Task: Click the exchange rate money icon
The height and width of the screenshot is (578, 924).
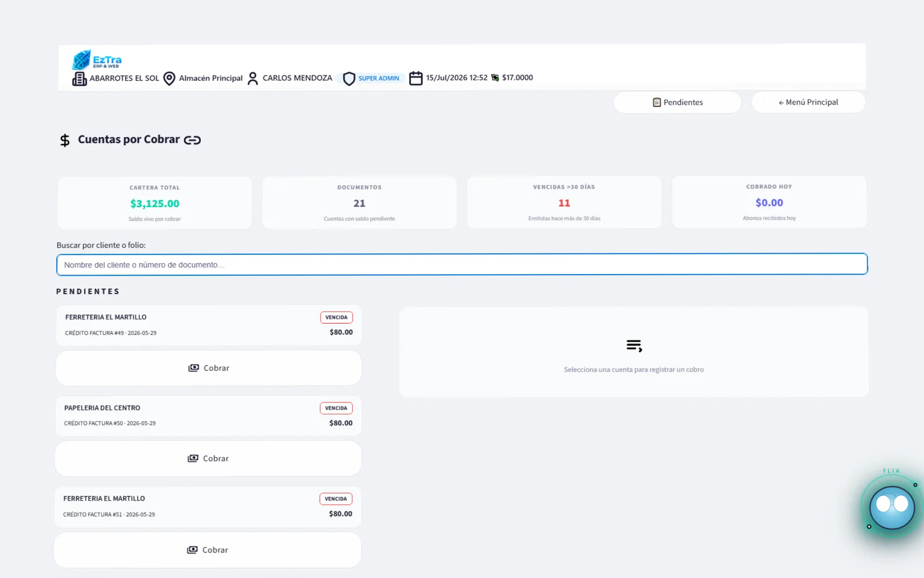Action: [495, 78]
